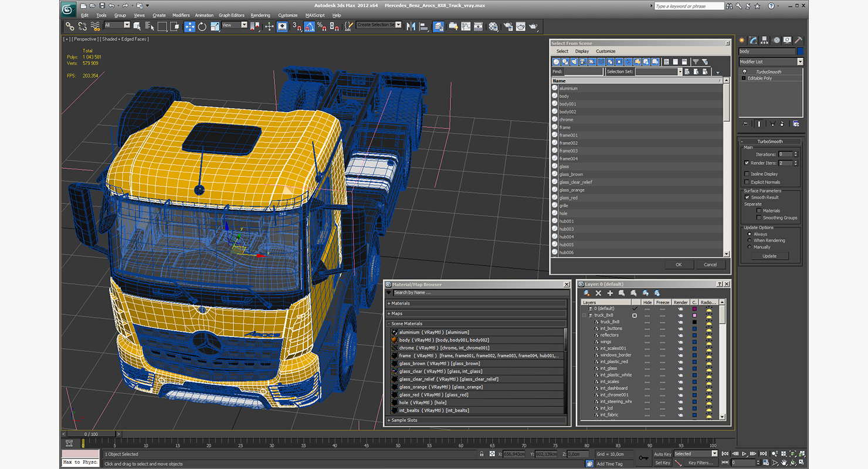
Task: Click the Set Key button
Action: pos(663,463)
